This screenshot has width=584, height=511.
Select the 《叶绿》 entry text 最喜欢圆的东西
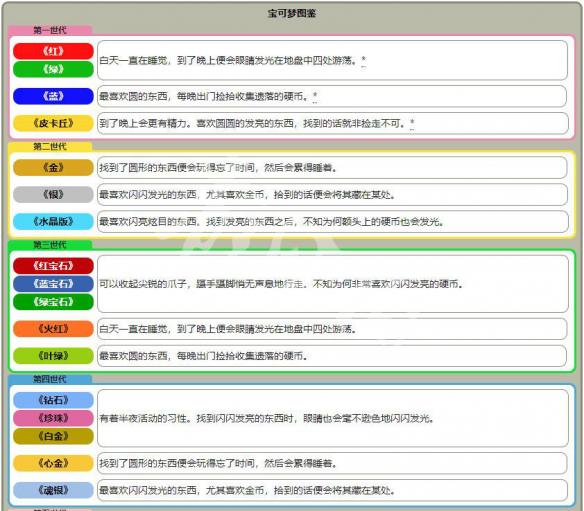point(204,356)
